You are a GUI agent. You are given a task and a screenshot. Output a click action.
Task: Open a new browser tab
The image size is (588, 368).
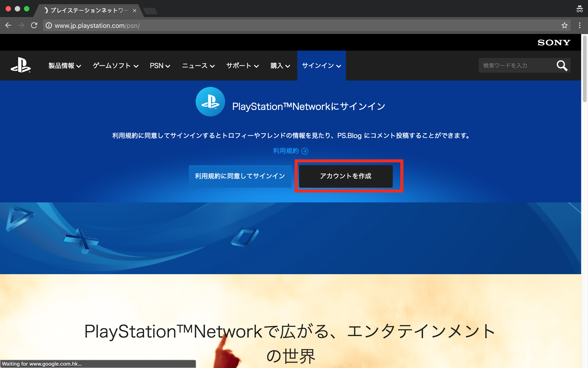click(150, 11)
